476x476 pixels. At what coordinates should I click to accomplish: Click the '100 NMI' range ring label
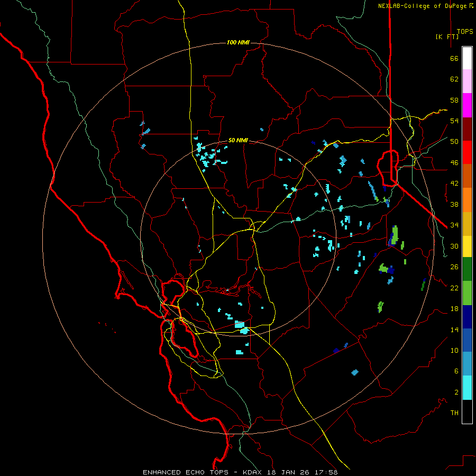pyautogui.click(x=238, y=42)
